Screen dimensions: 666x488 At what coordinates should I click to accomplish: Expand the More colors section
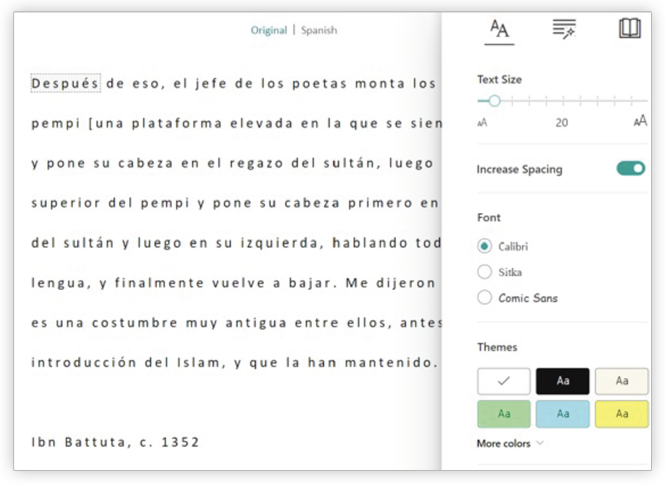pos(510,443)
